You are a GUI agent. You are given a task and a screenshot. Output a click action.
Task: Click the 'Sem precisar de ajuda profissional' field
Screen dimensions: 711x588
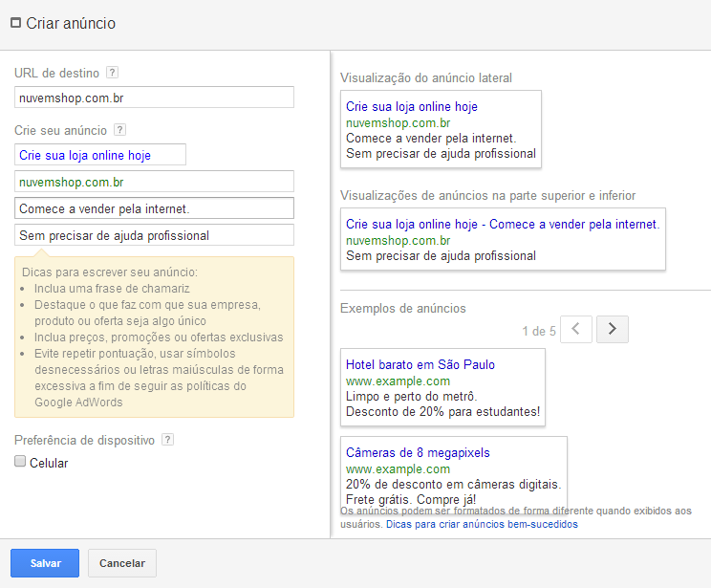[x=154, y=235]
